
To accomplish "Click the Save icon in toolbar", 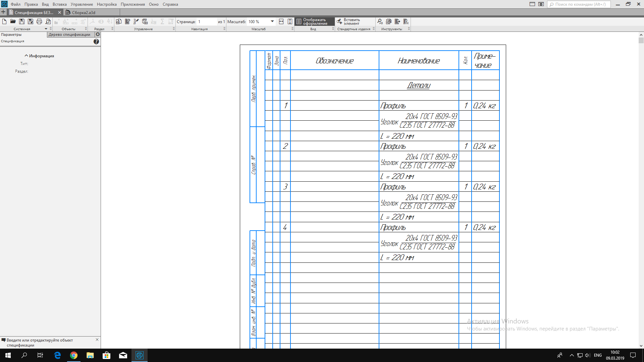I will pyautogui.click(x=21, y=21).
